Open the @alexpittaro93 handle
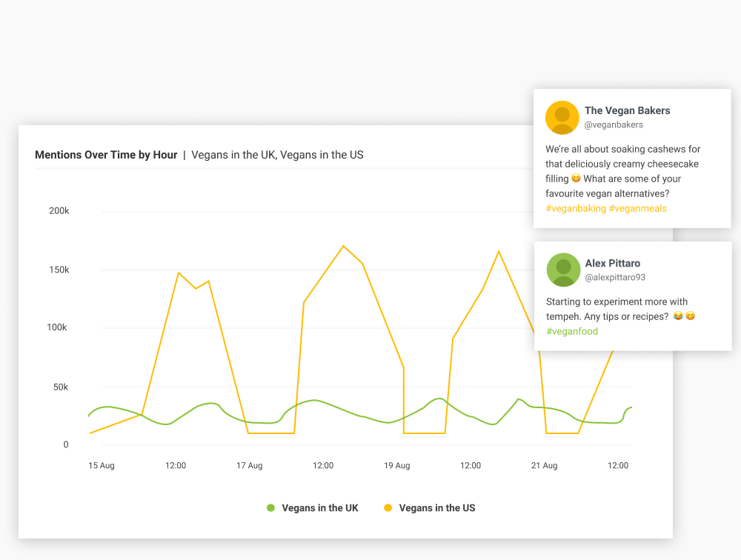This screenshot has width=741, height=560. pyautogui.click(x=615, y=278)
